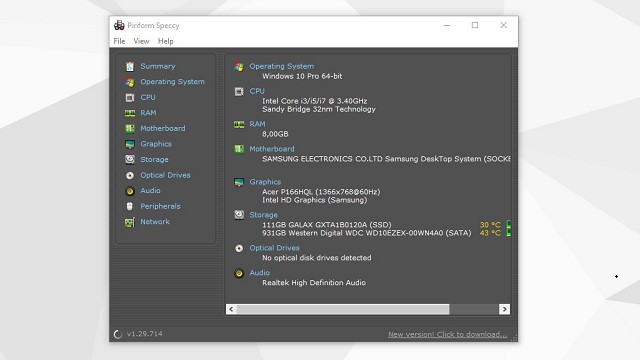Click the green temperature indicator next to 30 °C

point(509,224)
